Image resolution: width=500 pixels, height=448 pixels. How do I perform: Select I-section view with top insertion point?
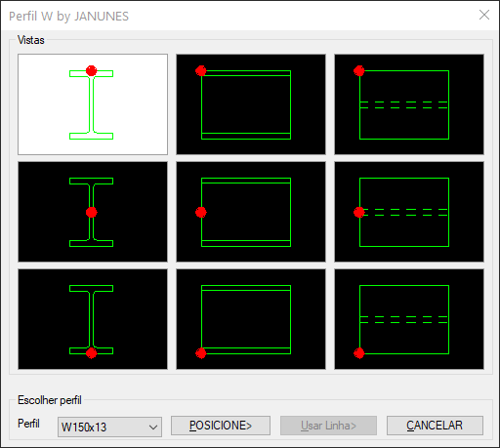[93, 104]
